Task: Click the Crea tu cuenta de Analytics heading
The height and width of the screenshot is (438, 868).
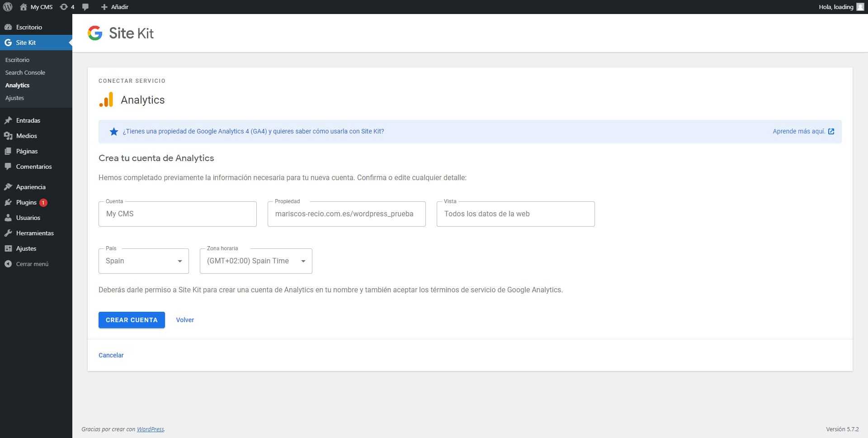Action: coord(156,158)
